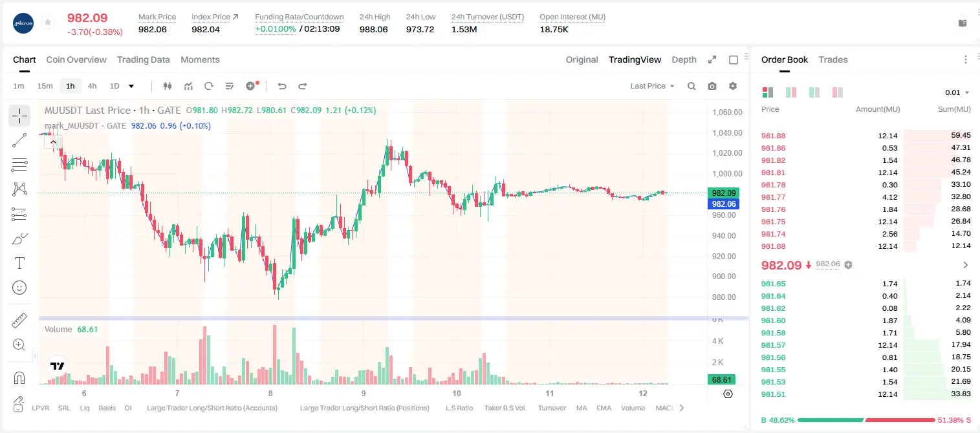Select the 4h timeframe
The height and width of the screenshot is (433, 980).
(92, 86)
